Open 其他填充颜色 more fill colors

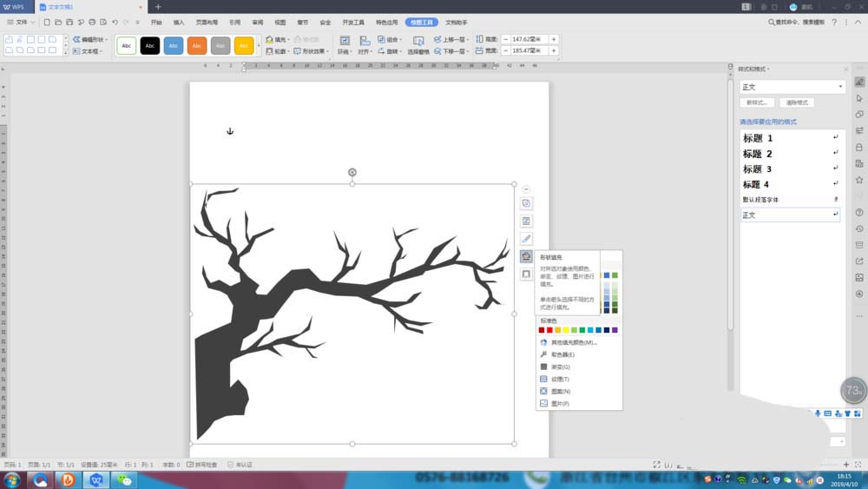pos(573,342)
